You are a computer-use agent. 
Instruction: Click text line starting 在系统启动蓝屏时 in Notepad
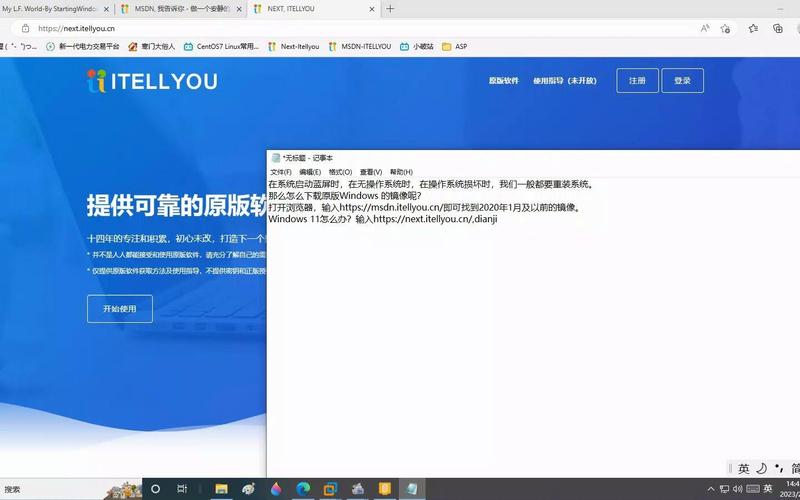click(x=432, y=184)
